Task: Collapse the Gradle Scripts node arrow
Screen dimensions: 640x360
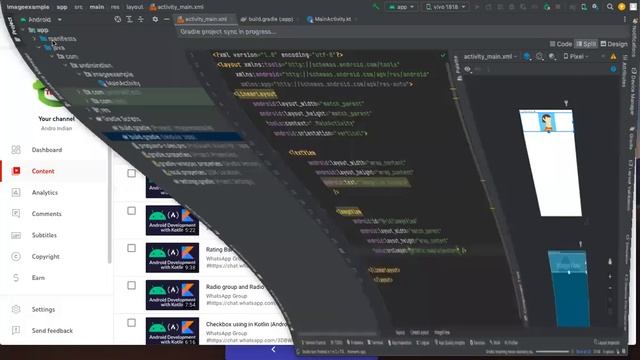Action: (x=91, y=118)
